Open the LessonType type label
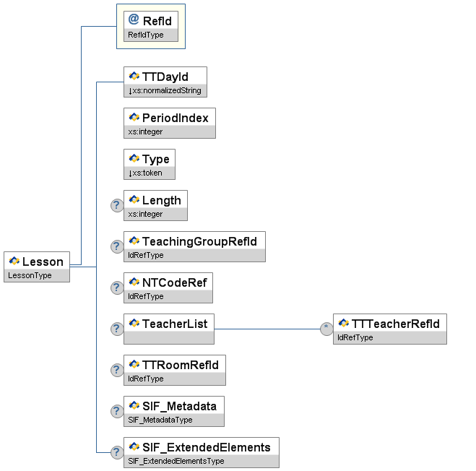 30,275
